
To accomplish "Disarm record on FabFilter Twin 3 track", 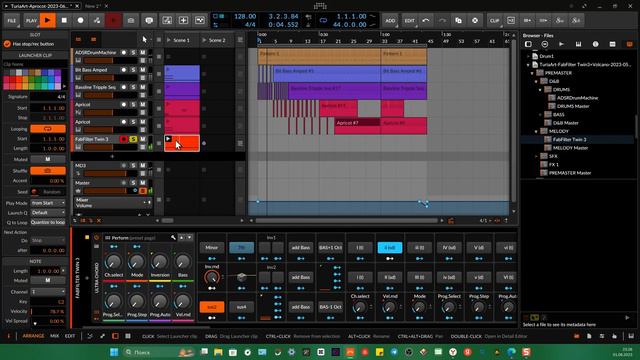I will pos(124,139).
